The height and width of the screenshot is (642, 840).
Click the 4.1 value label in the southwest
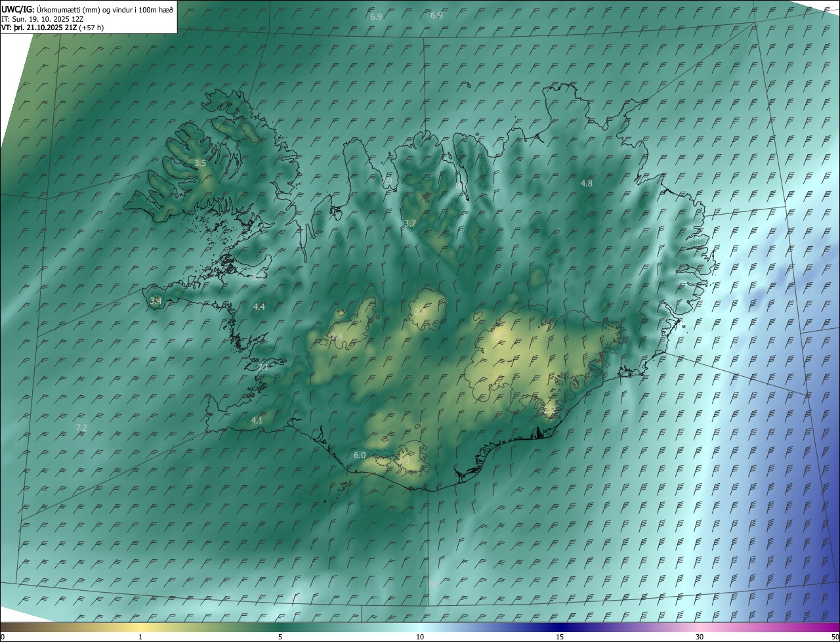(x=257, y=421)
